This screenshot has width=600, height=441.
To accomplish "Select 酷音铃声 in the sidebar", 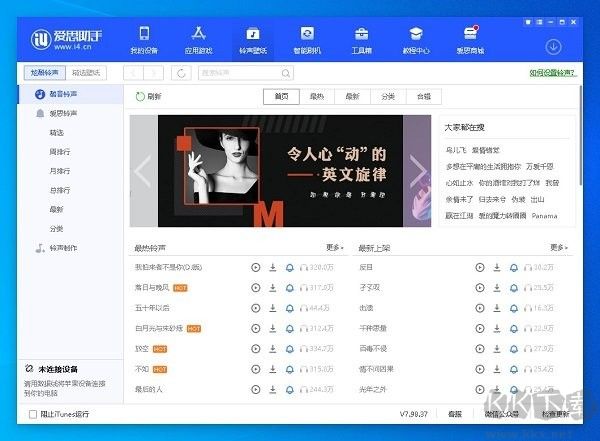I will (x=71, y=94).
